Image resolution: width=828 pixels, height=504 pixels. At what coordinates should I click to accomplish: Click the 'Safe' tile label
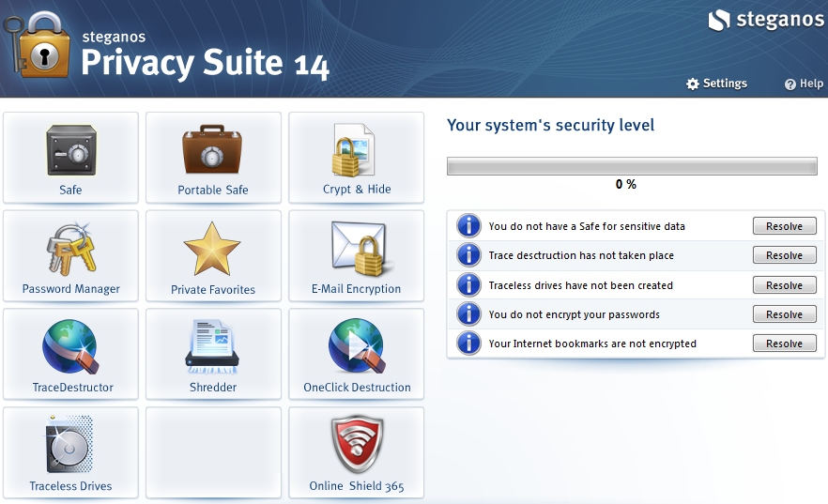(70, 190)
